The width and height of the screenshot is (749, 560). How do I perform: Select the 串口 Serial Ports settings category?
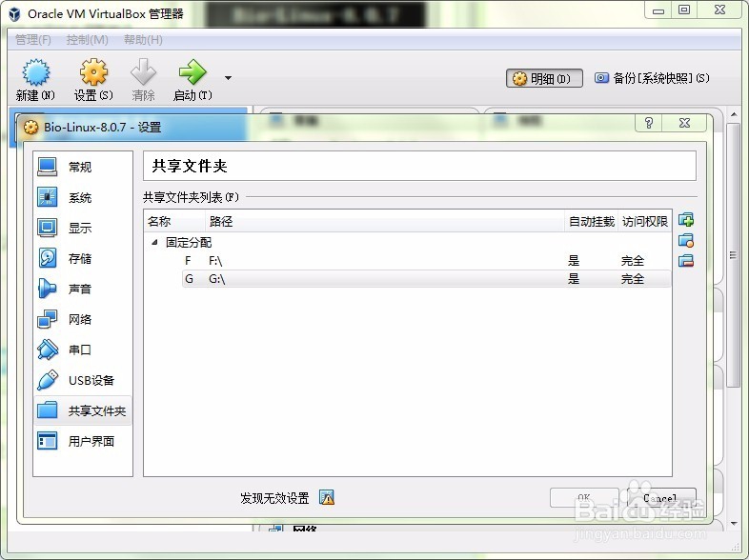[x=83, y=350]
